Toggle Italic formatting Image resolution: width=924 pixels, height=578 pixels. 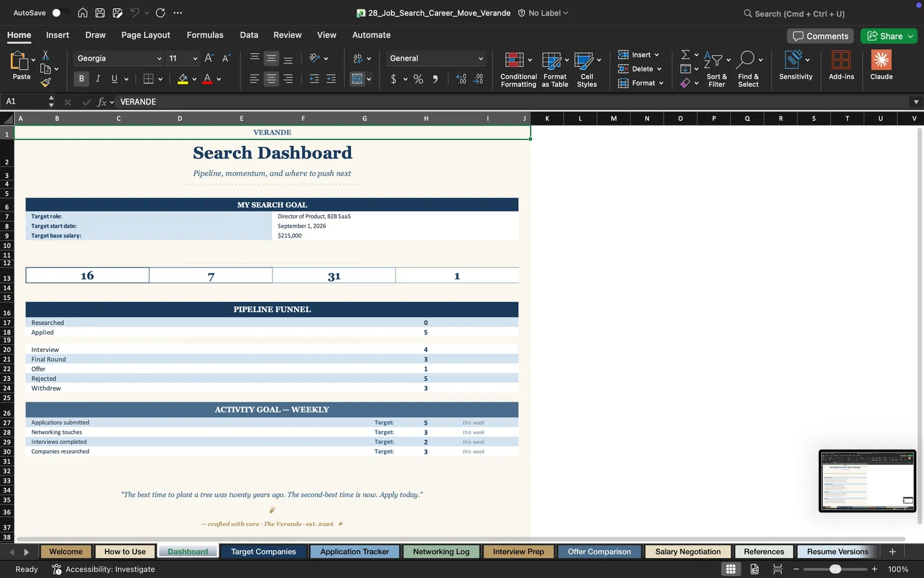(x=98, y=79)
